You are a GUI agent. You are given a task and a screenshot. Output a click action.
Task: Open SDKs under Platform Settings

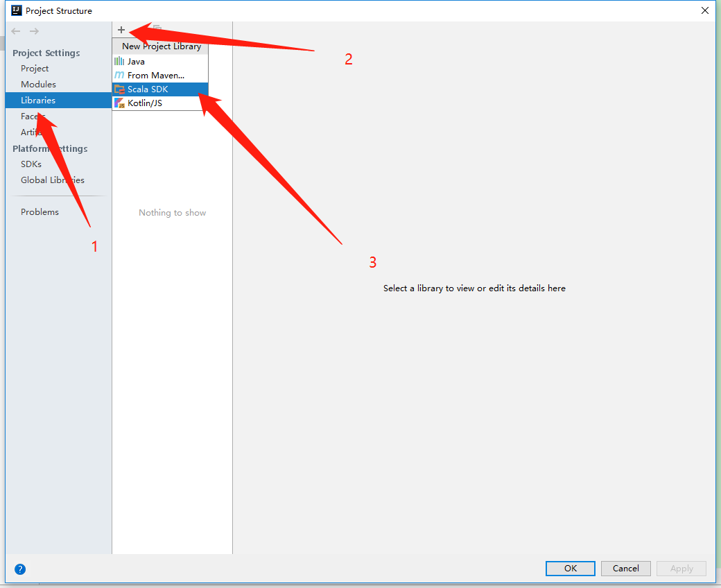31,164
